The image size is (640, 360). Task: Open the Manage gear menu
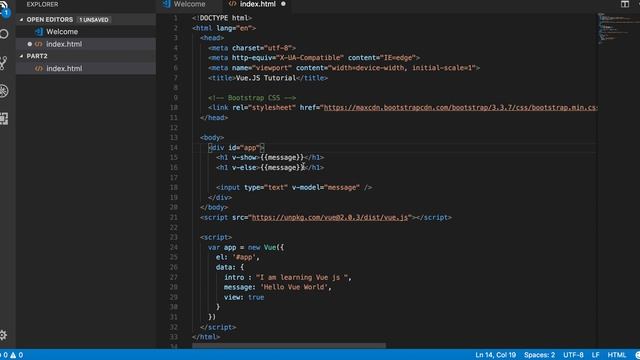point(4,335)
